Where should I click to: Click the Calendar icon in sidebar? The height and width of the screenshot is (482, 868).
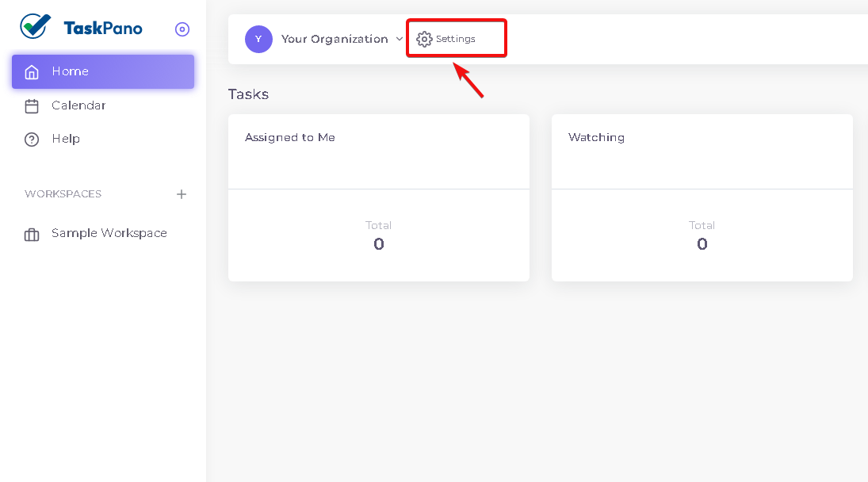pos(32,105)
